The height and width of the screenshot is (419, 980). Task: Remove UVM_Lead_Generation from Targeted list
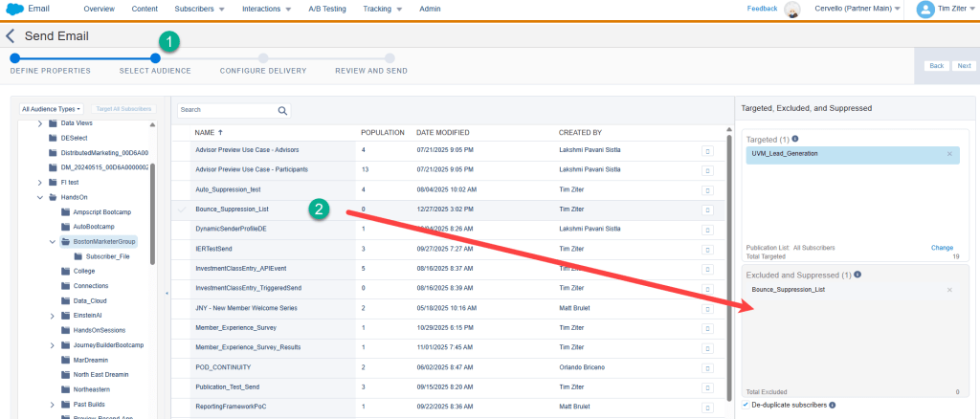tap(949, 154)
